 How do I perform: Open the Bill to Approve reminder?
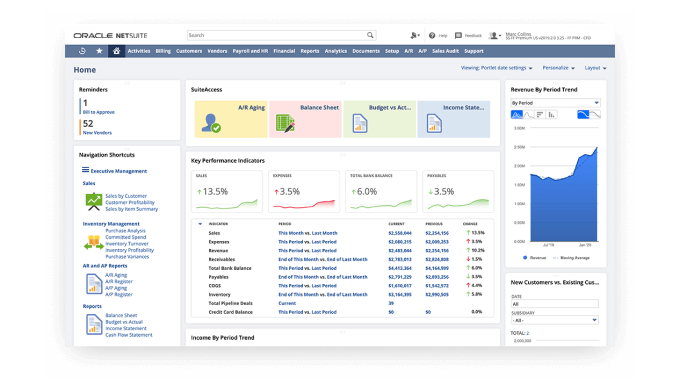98,112
